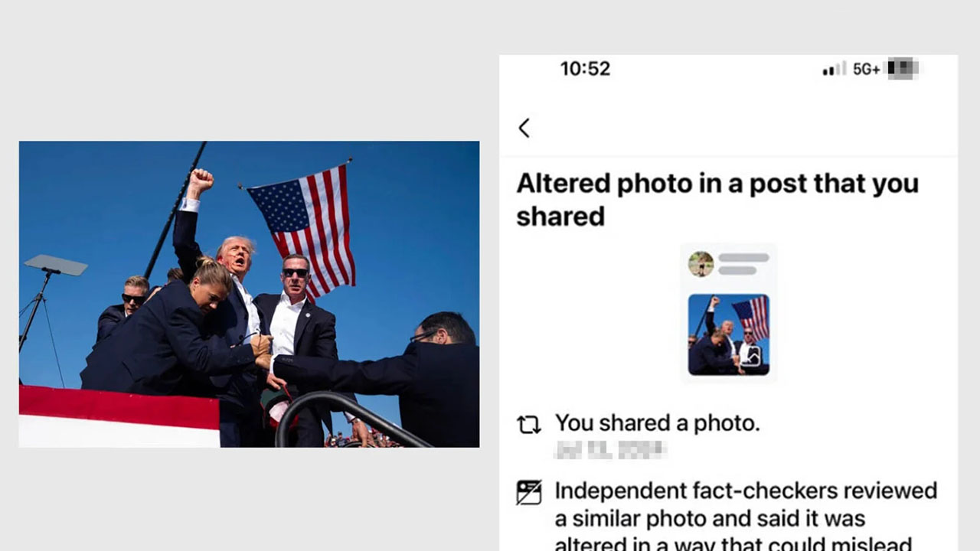
Task: Click the round profile avatar in preview
Action: tap(701, 264)
